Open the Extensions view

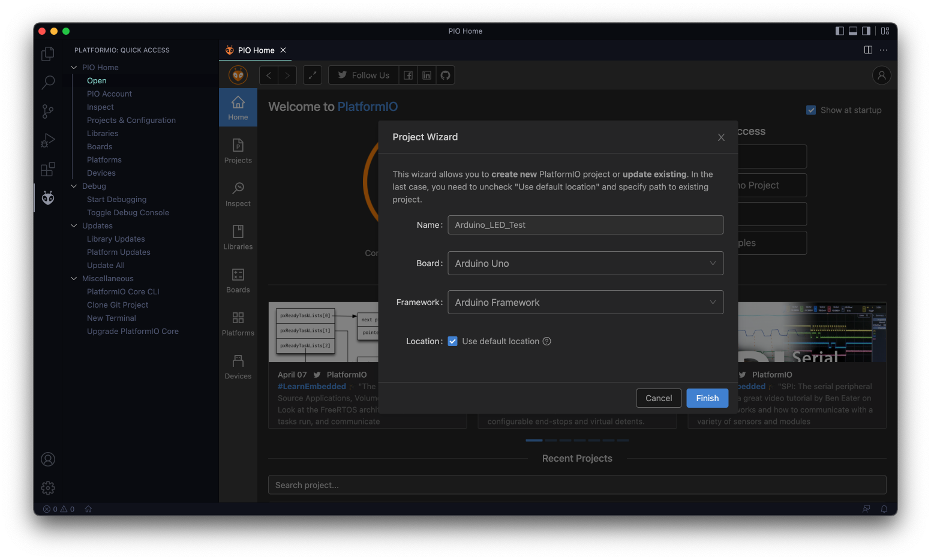[48, 169]
